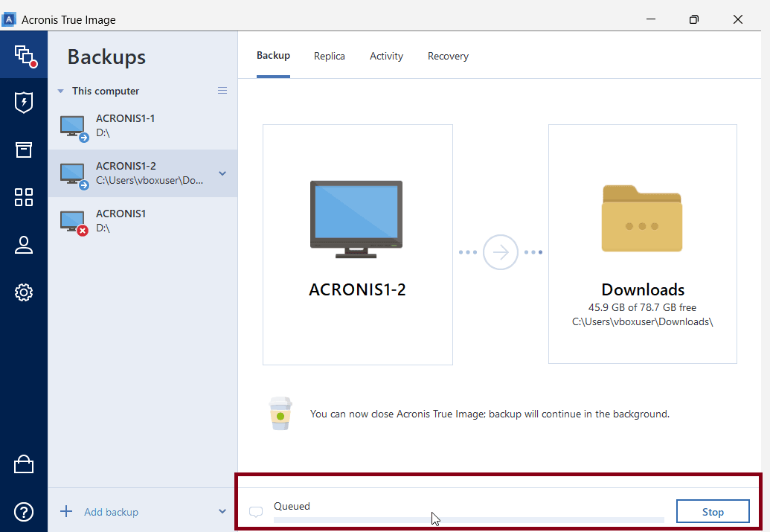Click the Acronis app logo in title bar
Screen dimensions: 770x532
click(9, 19)
